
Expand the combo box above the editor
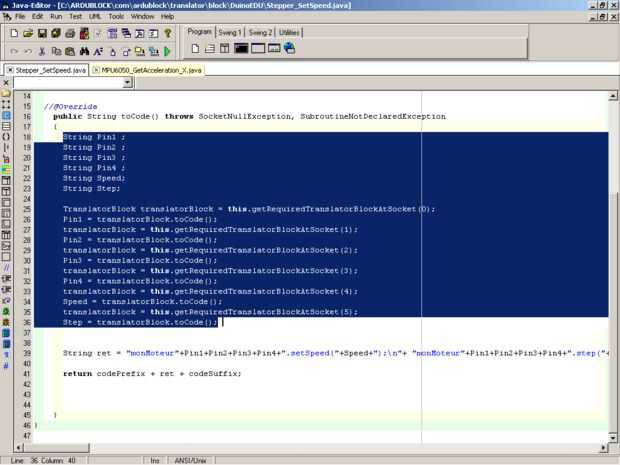pyautogui.click(x=127, y=83)
